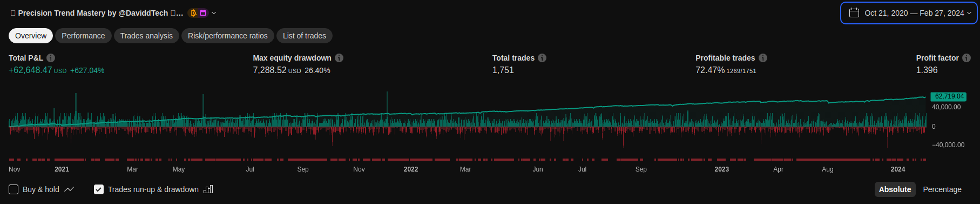Open the Trades analysis tab
Image resolution: width=980 pixels, height=204 pixels.
[146, 36]
